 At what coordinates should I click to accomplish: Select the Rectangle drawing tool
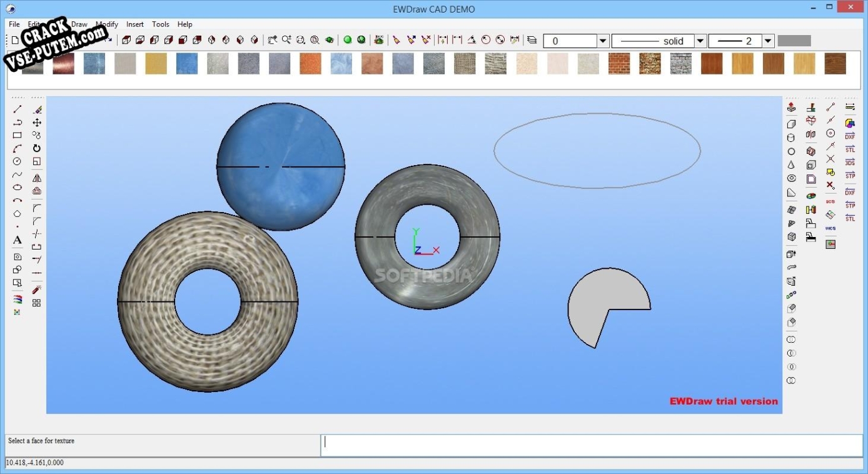[18, 136]
